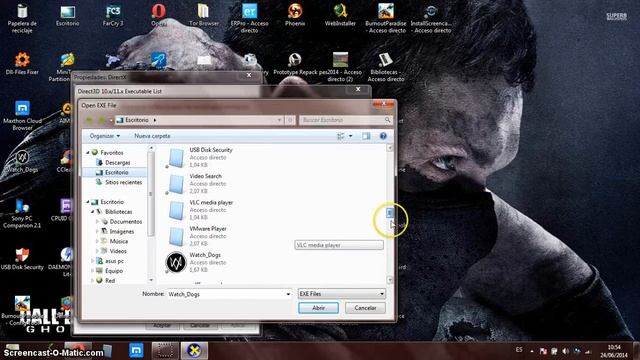The height and width of the screenshot is (360, 640).
Task: Open the Tor Browser desktop folder
Action: coord(204,16)
